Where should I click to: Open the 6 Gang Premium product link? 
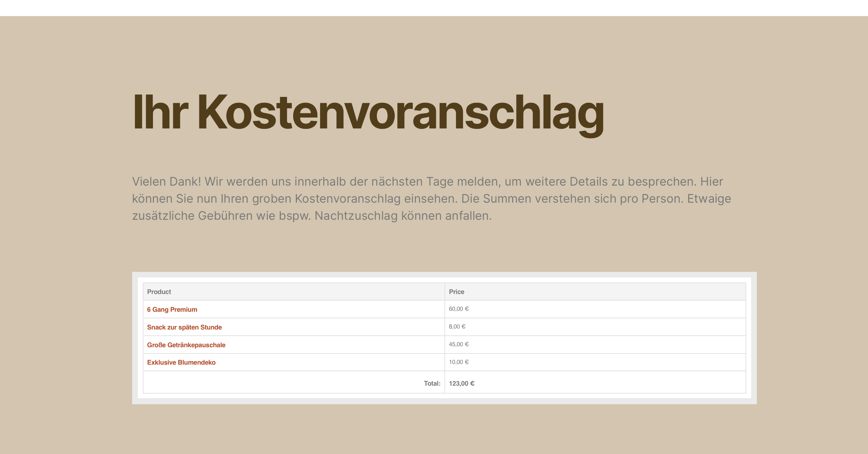pos(172,309)
